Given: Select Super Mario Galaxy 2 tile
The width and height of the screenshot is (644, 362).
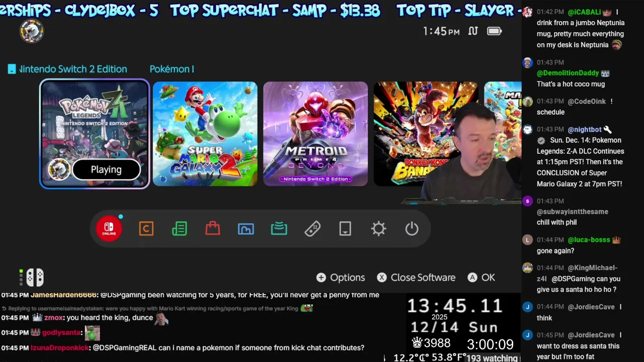Looking at the screenshot, I should [205, 134].
